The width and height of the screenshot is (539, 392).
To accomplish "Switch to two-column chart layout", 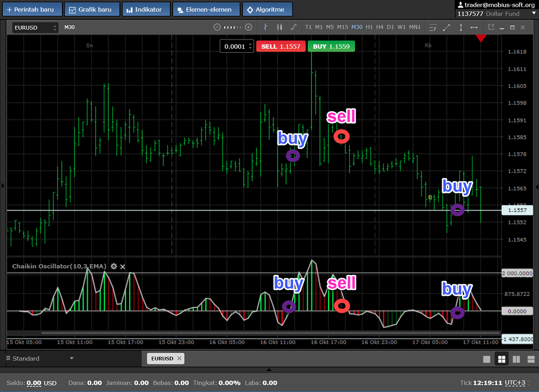I will 516,359.
